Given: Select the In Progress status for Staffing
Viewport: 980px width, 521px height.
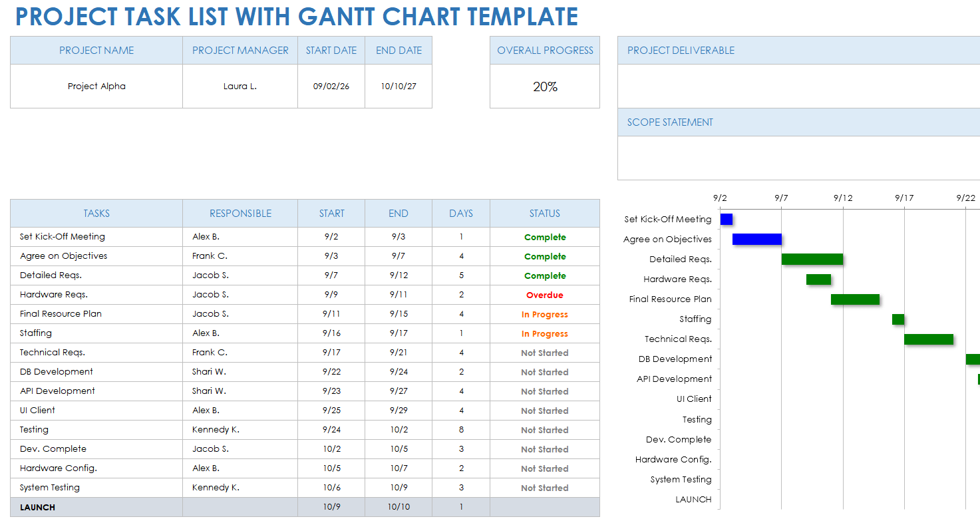Looking at the screenshot, I should coord(544,333).
